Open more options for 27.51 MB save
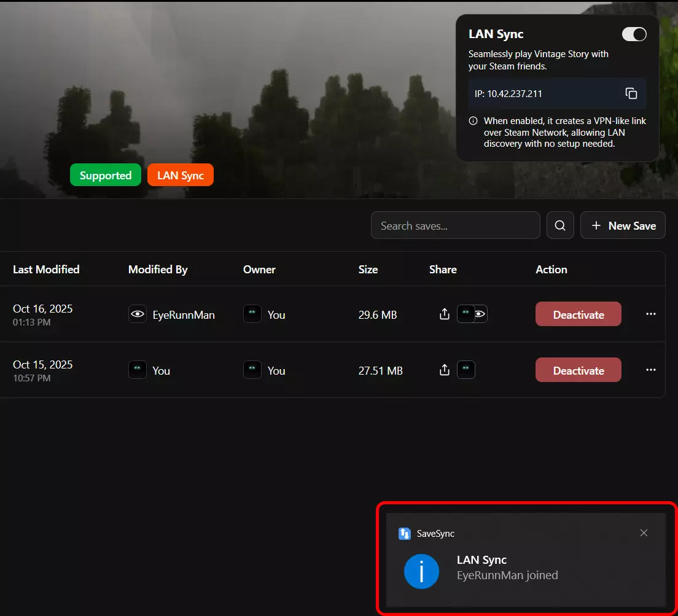 coord(651,370)
